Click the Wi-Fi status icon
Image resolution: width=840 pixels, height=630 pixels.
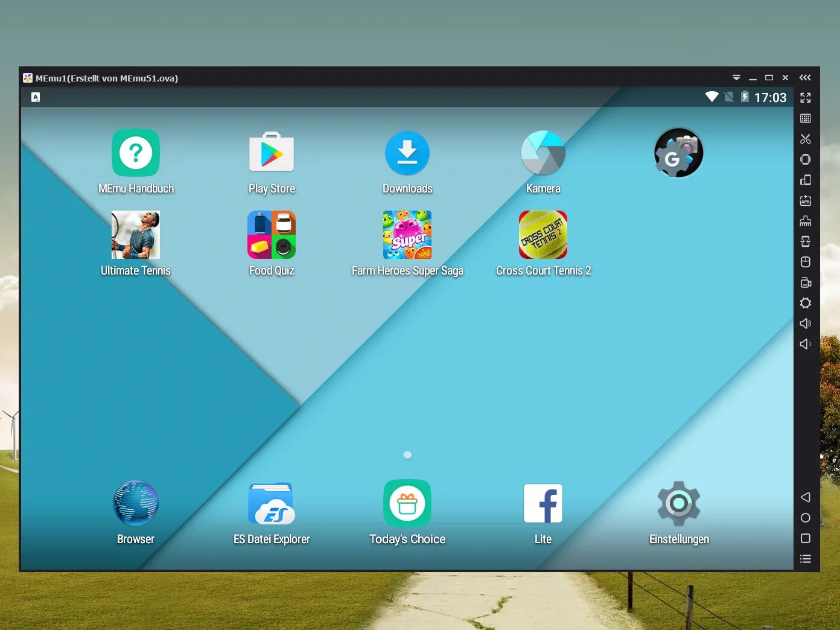point(712,97)
